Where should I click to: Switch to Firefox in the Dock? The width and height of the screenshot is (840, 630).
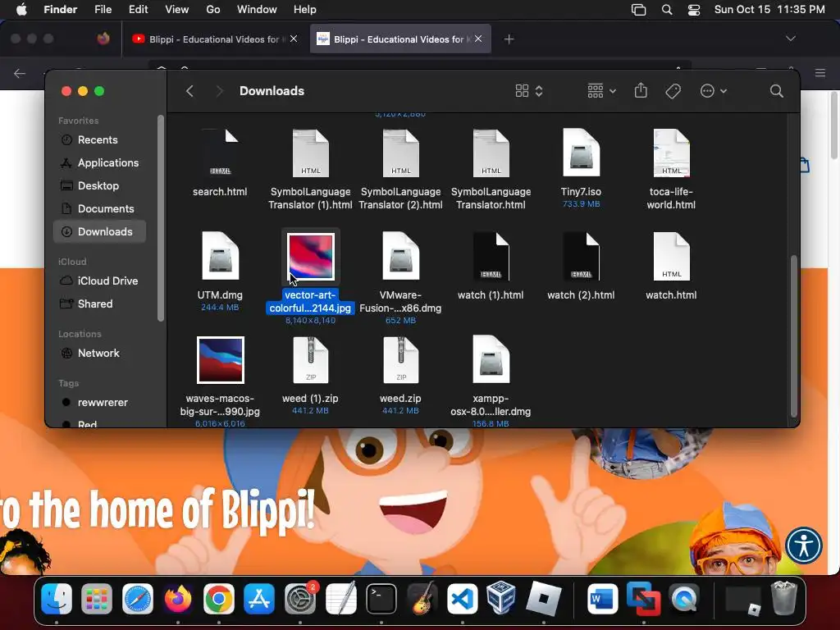[x=178, y=598]
